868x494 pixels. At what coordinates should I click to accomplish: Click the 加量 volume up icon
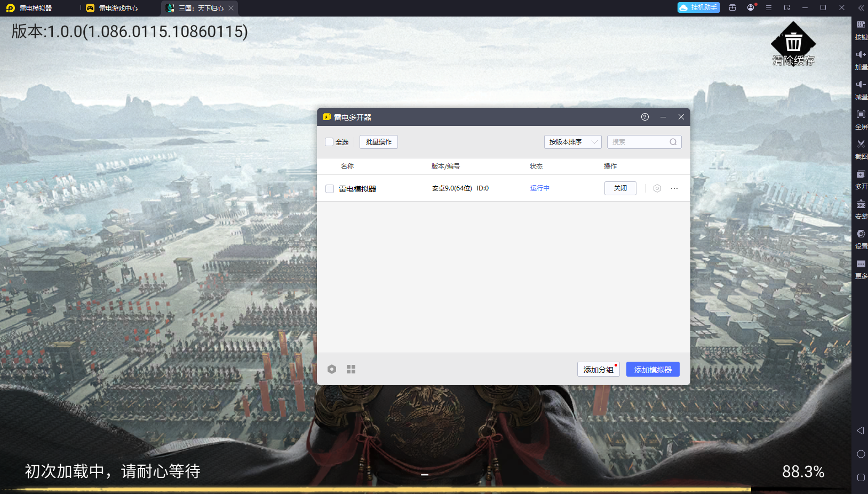pos(861,55)
